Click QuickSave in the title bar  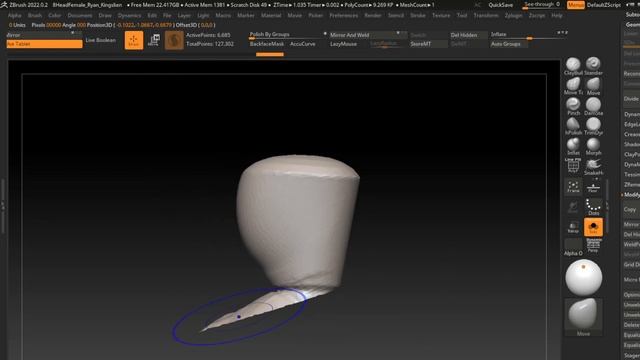[x=500, y=5]
